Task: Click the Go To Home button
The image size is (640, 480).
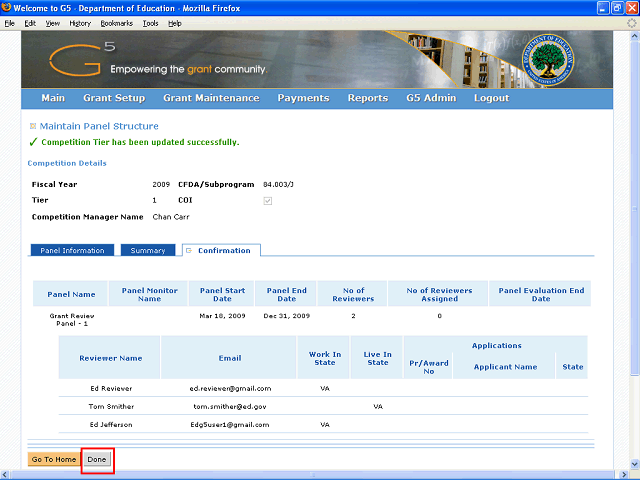Action: pos(54,460)
